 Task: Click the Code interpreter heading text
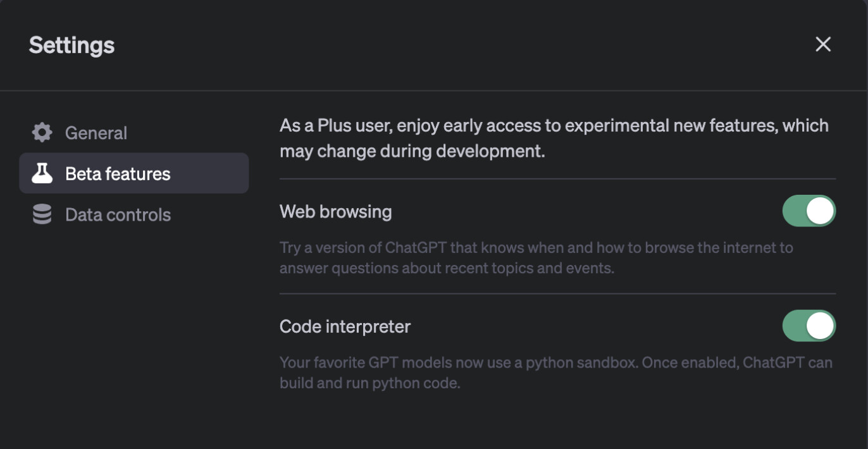point(345,327)
